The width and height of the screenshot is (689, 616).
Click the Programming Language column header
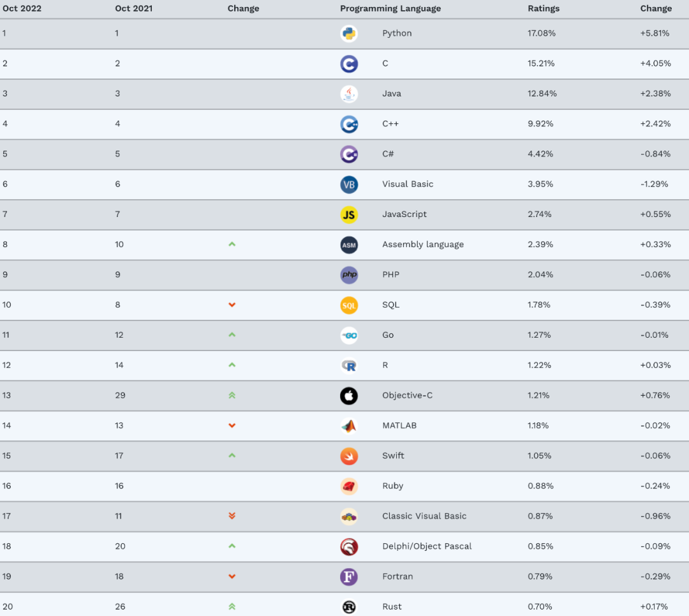click(x=390, y=9)
